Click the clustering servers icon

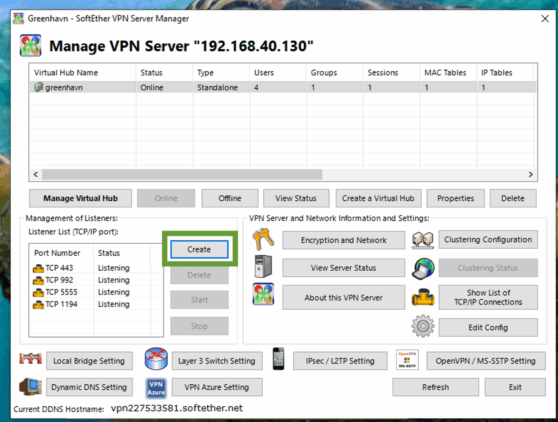[x=423, y=240]
